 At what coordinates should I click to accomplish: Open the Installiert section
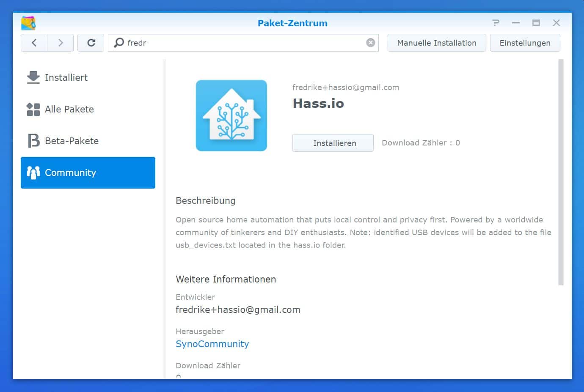(88, 77)
